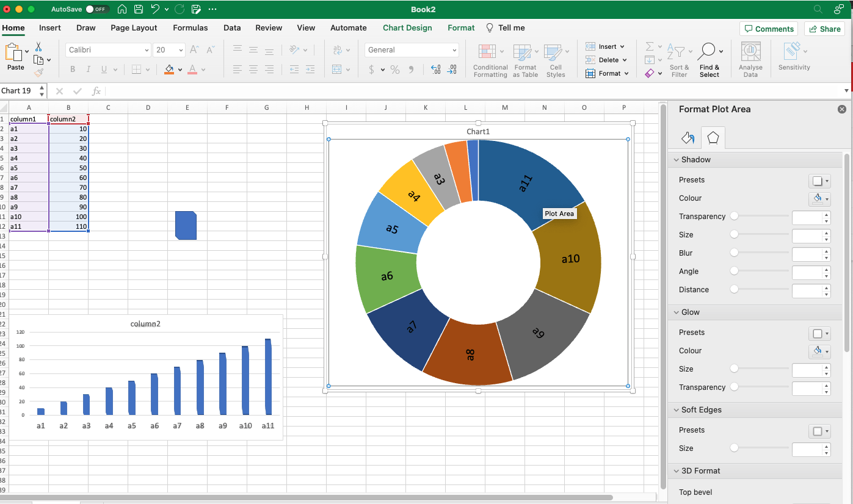Click the Tell me search box
853x504 pixels.
pos(506,27)
